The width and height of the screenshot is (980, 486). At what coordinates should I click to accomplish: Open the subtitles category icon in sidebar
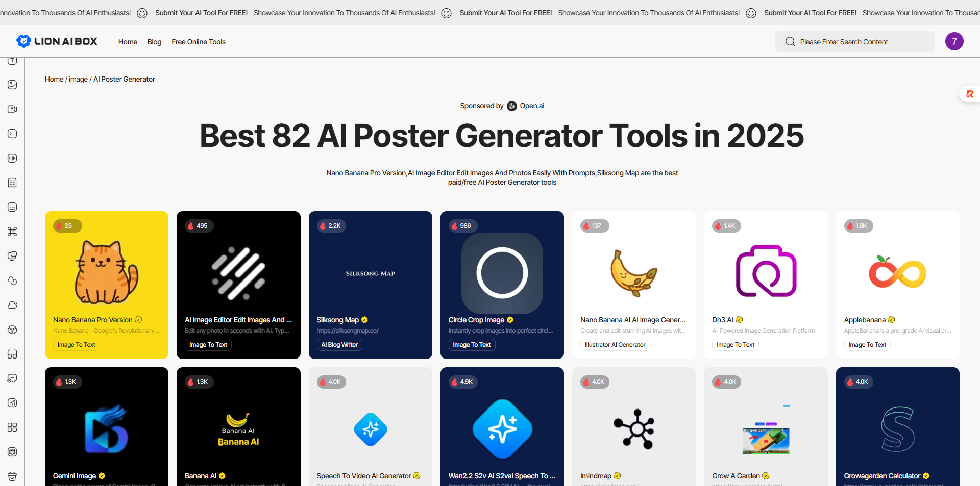pos(12,207)
